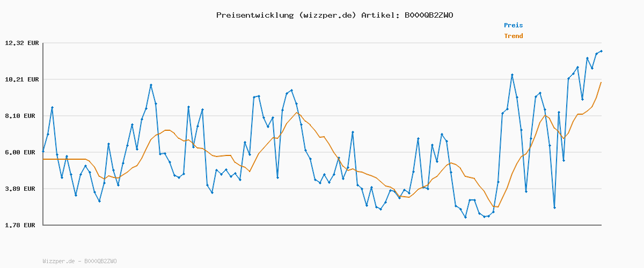Screen dimensions: 644x268
Task: Toggle the blue "Preis" legend entry
Action: (513, 25)
